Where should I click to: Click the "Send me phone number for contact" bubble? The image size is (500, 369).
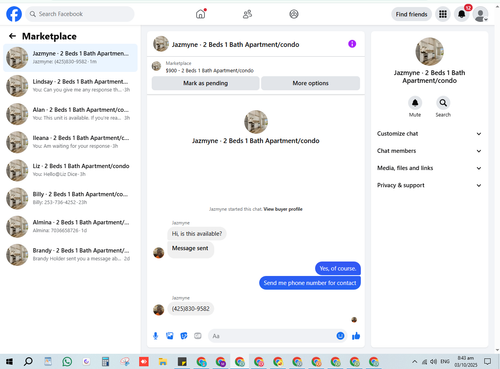(x=310, y=283)
